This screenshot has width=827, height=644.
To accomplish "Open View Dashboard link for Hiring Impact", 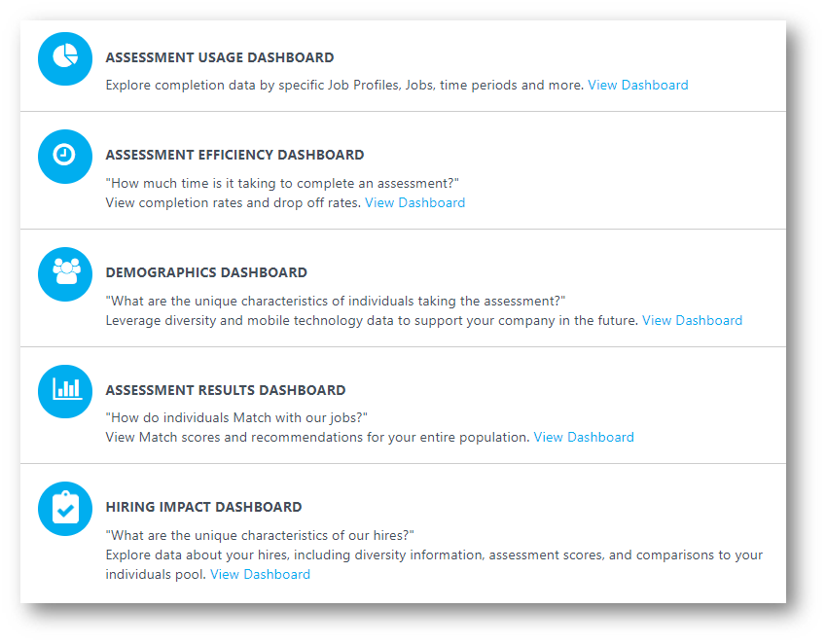I will coord(260,574).
